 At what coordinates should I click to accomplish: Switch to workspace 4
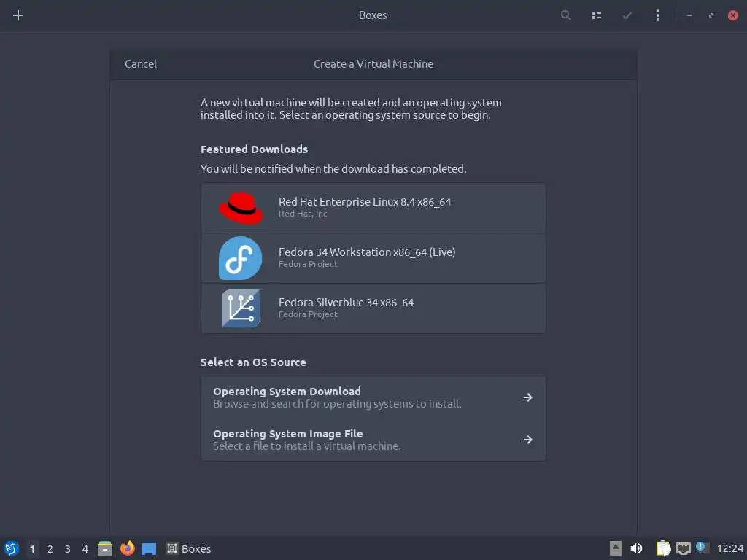pyautogui.click(x=85, y=549)
